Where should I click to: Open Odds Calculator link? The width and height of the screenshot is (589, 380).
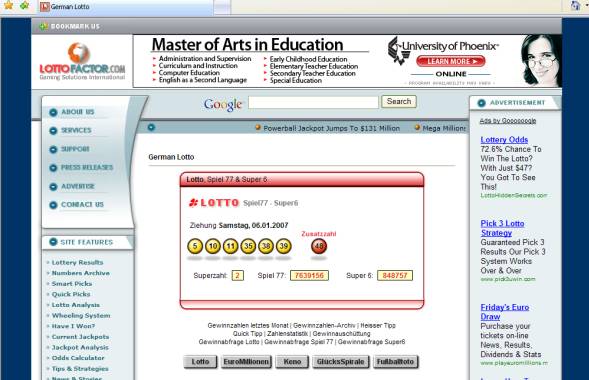[78, 358]
